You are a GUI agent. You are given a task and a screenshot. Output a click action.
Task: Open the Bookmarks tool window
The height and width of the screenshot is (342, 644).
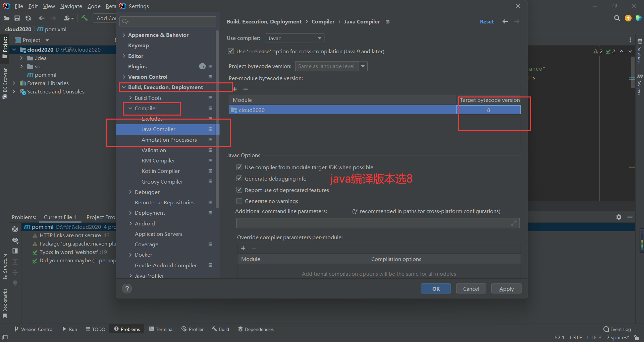(x=5, y=303)
